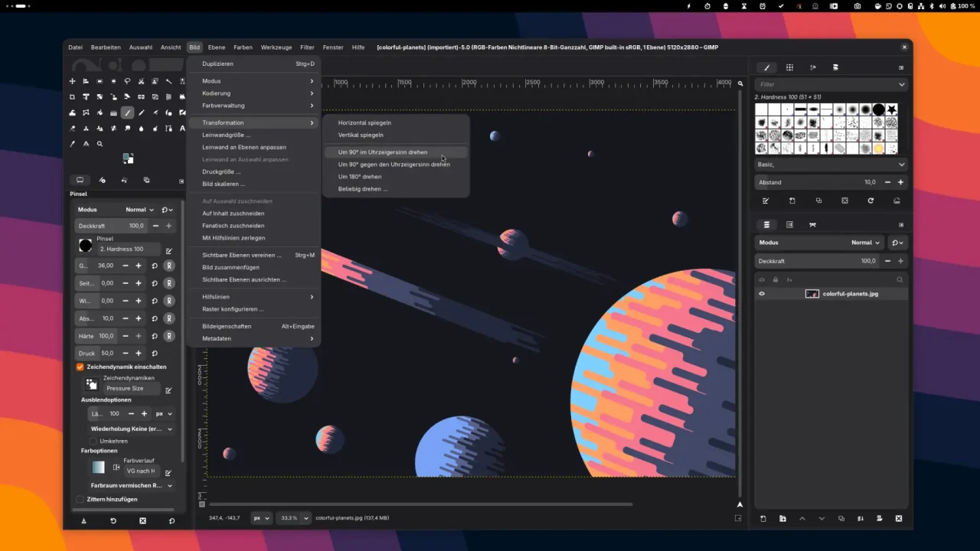Switch to the Channels panel icon

point(790,224)
